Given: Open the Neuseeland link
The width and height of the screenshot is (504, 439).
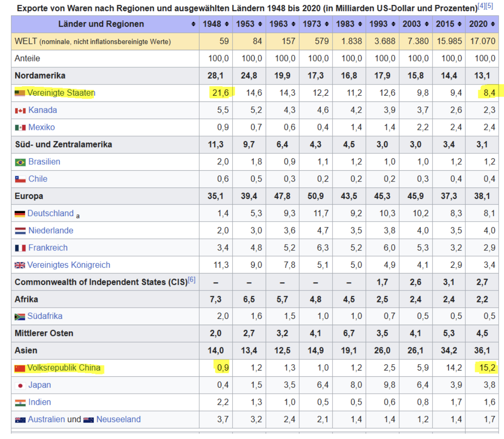Looking at the screenshot, I should pos(119,419).
